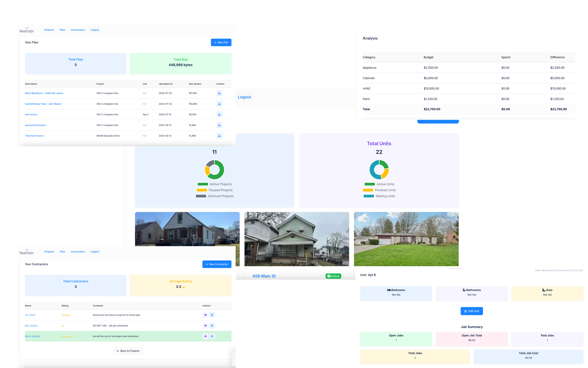Toggle Paused Projects legend swatch

pyautogui.click(x=202, y=190)
